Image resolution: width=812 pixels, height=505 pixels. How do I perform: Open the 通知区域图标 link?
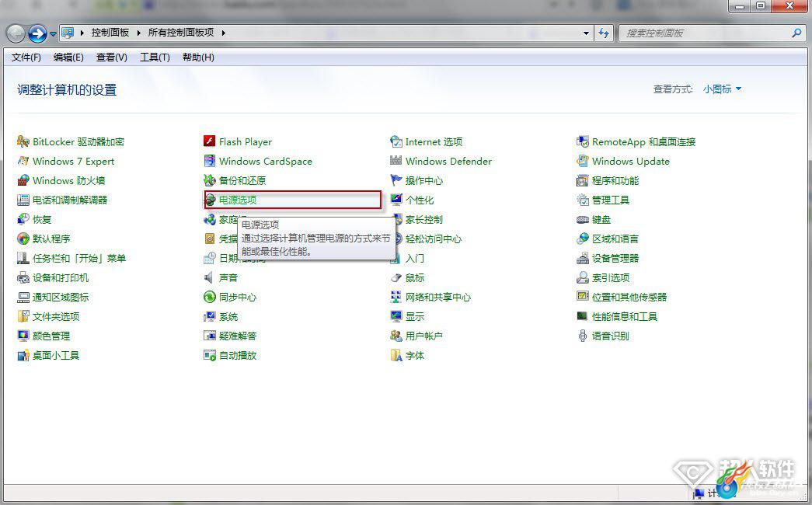coord(60,297)
